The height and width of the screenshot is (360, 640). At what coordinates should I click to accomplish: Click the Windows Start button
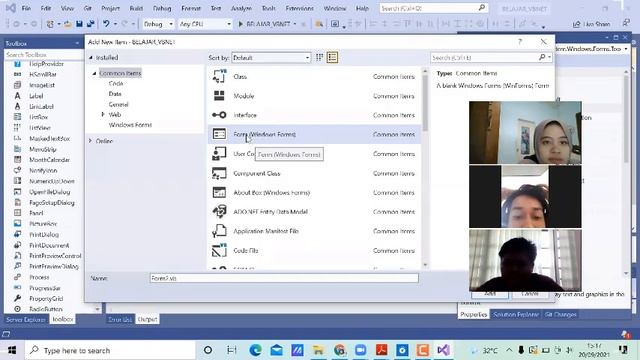[12, 350]
